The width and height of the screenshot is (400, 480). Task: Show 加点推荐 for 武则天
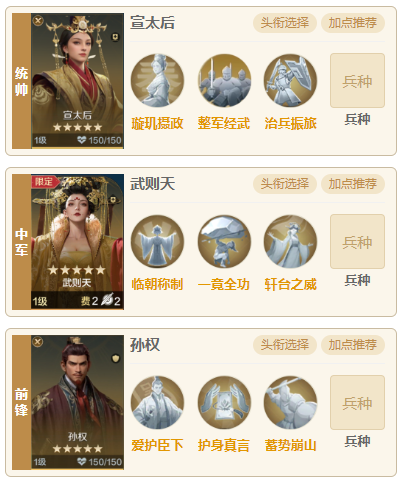pos(353,184)
